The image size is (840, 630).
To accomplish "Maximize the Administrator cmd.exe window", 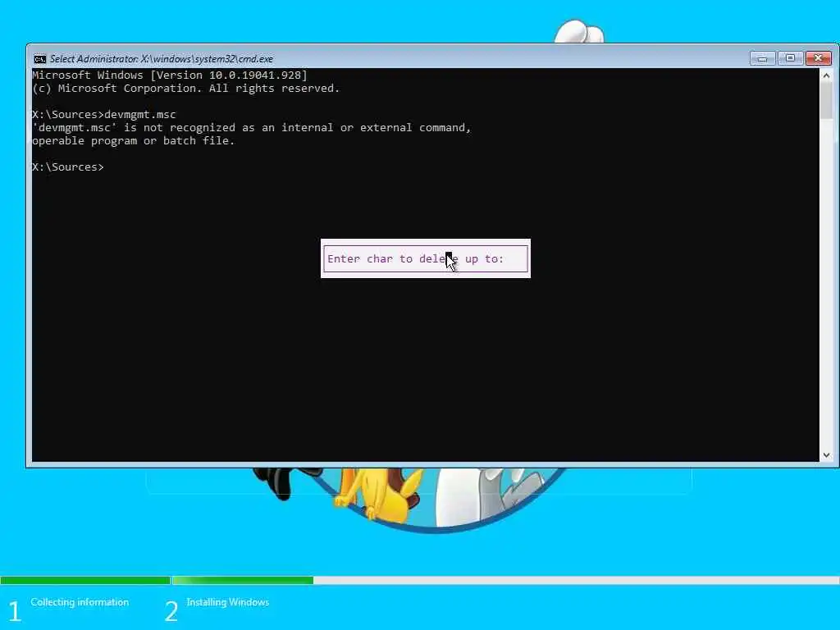I will tap(790, 58).
